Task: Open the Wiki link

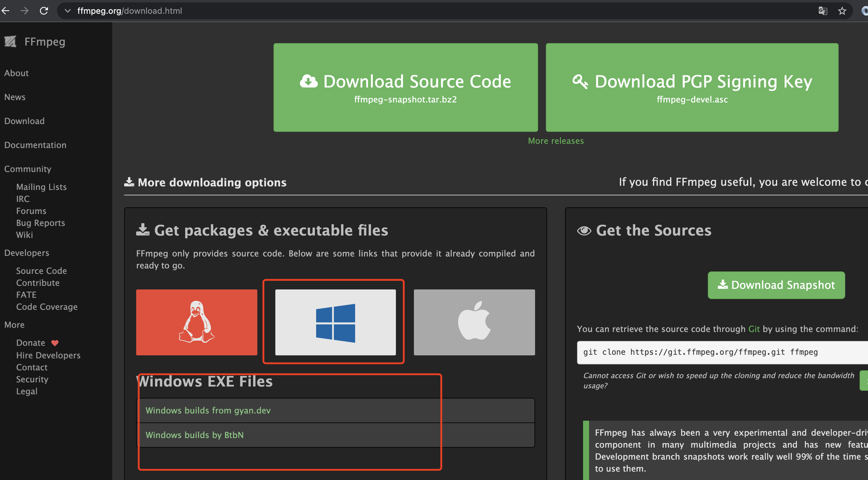Action: click(x=25, y=235)
